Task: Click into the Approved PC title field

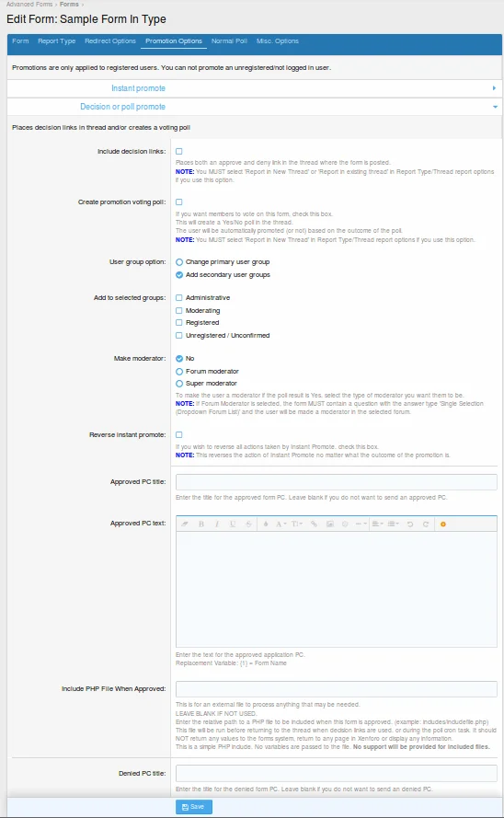Action: tap(337, 482)
